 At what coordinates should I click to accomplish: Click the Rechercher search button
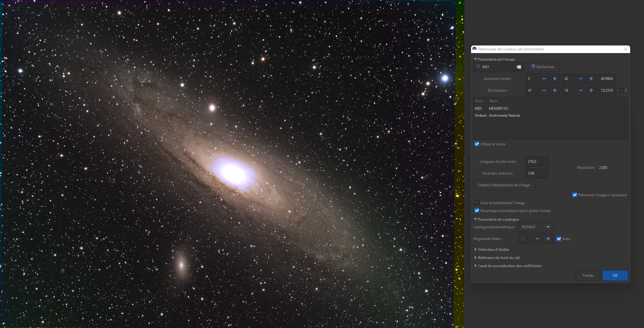pos(542,67)
